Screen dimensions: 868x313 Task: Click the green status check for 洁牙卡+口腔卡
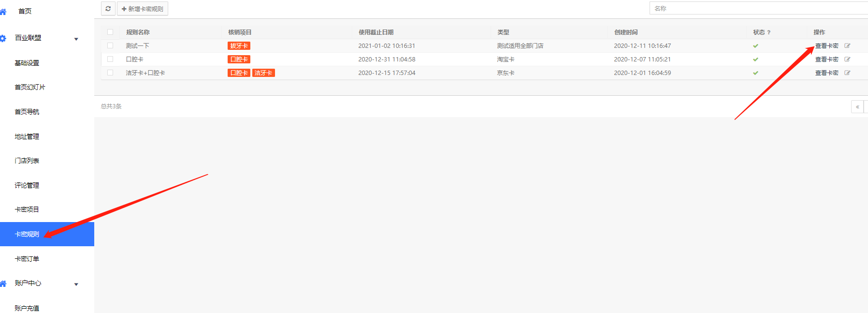coord(755,73)
